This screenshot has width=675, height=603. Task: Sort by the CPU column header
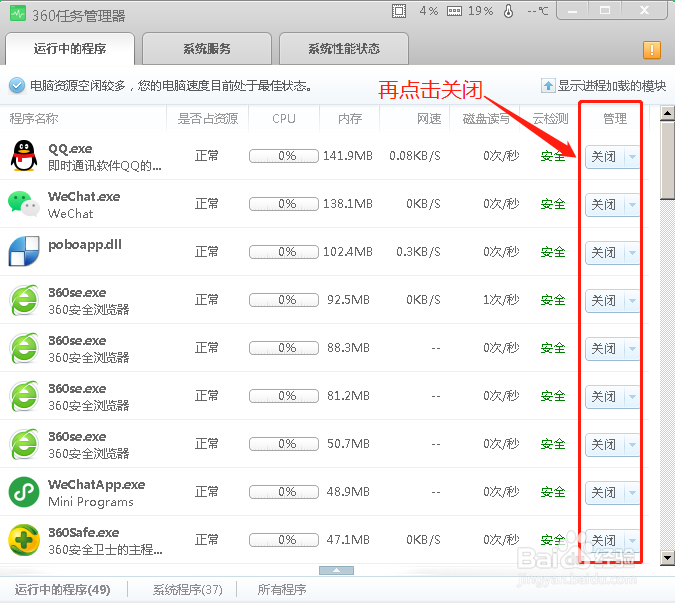point(284,118)
